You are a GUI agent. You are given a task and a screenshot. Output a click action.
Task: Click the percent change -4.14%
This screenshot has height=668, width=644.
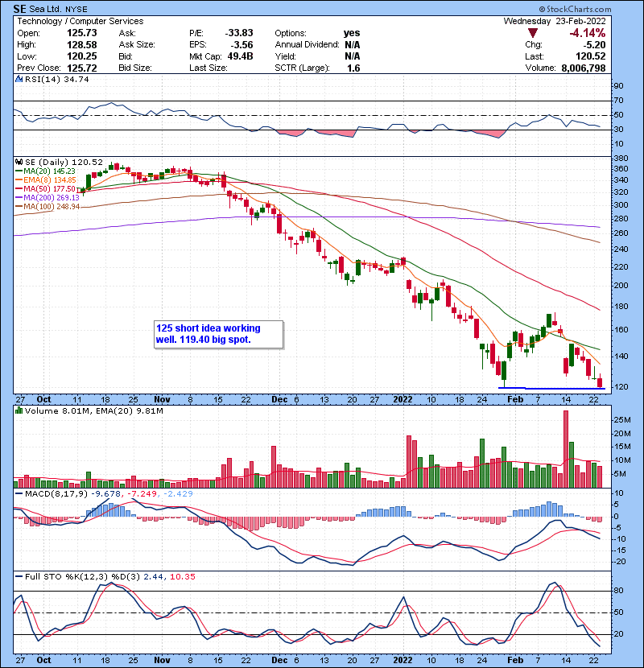[588, 33]
